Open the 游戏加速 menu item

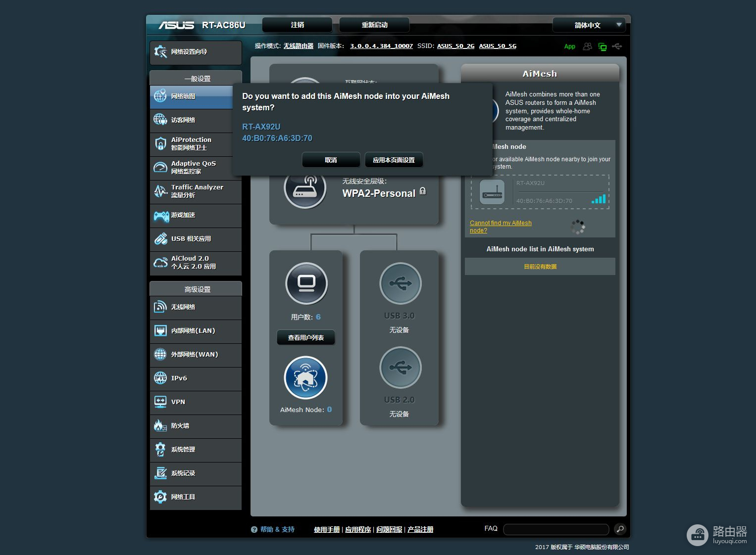tap(196, 216)
